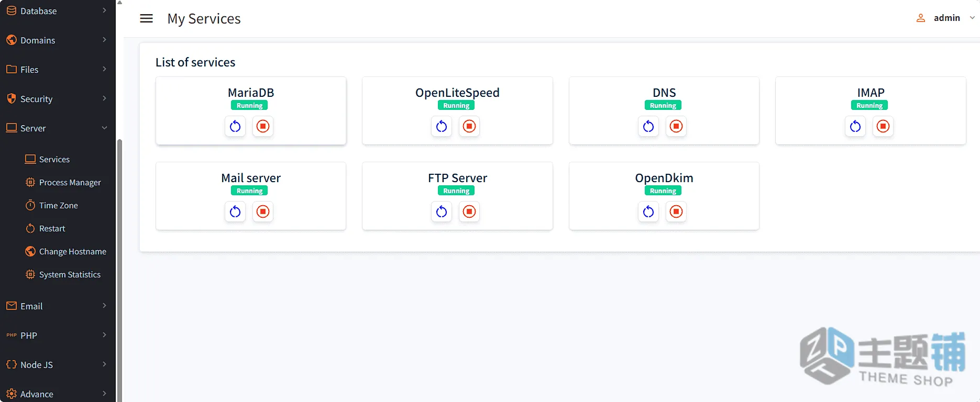
Task: Collapse the Server menu chevron
Action: [104, 128]
